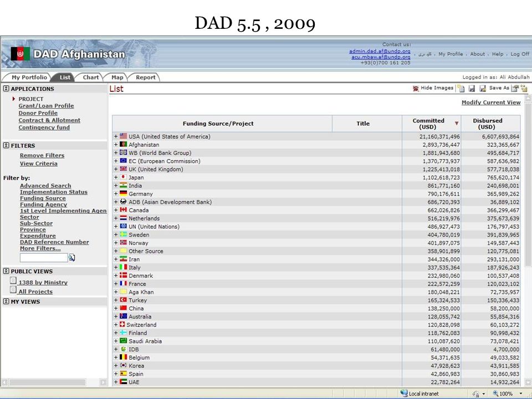Collapse the MY VIEWS section
This screenshot has height=399, width=532.
click(6, 301)
